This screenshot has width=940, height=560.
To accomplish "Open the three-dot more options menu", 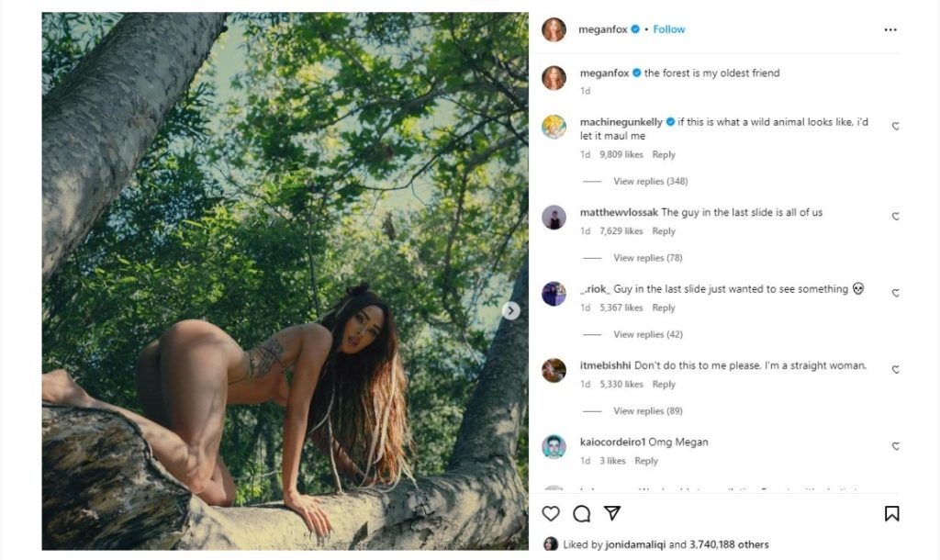I will 890,29.
